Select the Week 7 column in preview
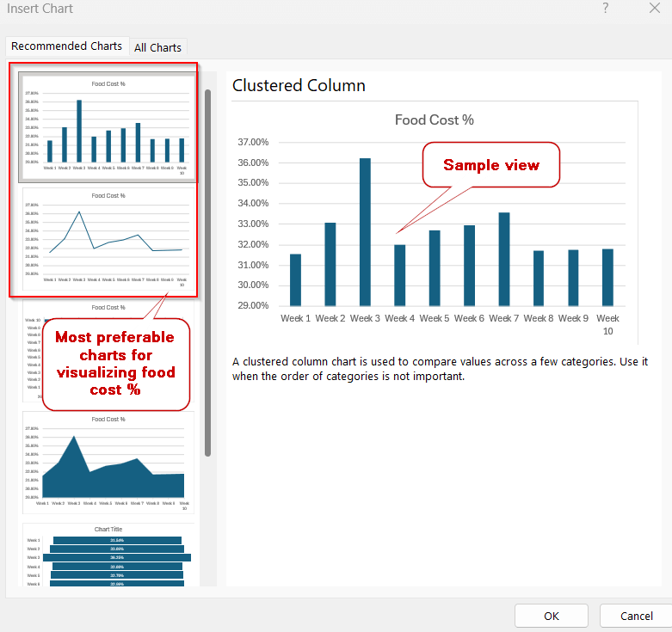 coord(503,259)
